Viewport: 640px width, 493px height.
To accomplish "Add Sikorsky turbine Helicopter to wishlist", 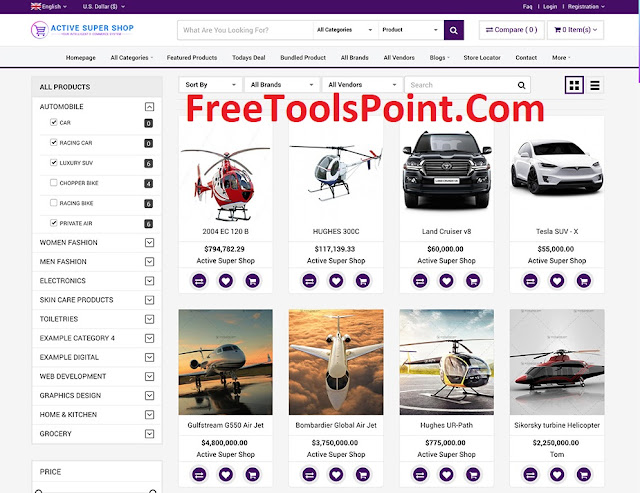I will [x=557, y=474].
